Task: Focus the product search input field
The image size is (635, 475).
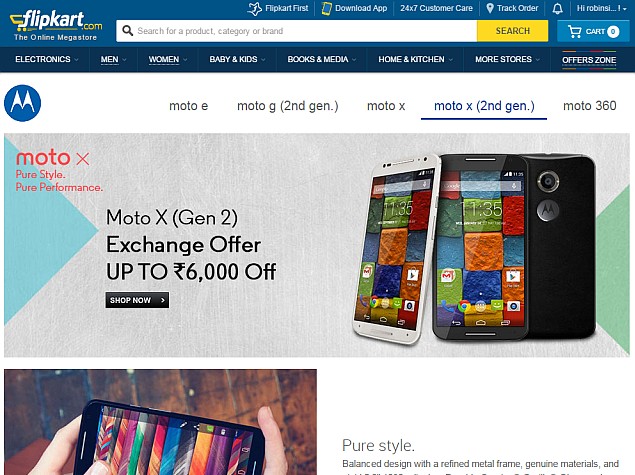Action: 296,31
